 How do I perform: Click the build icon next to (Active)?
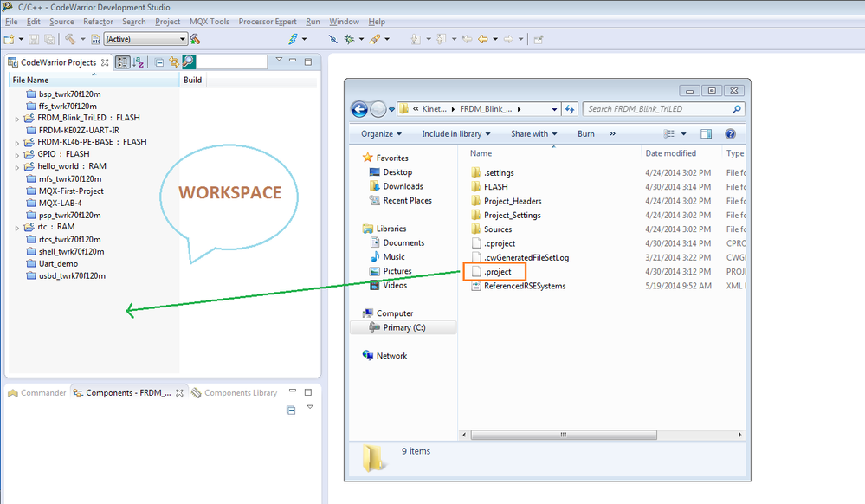tap(196, 39)
